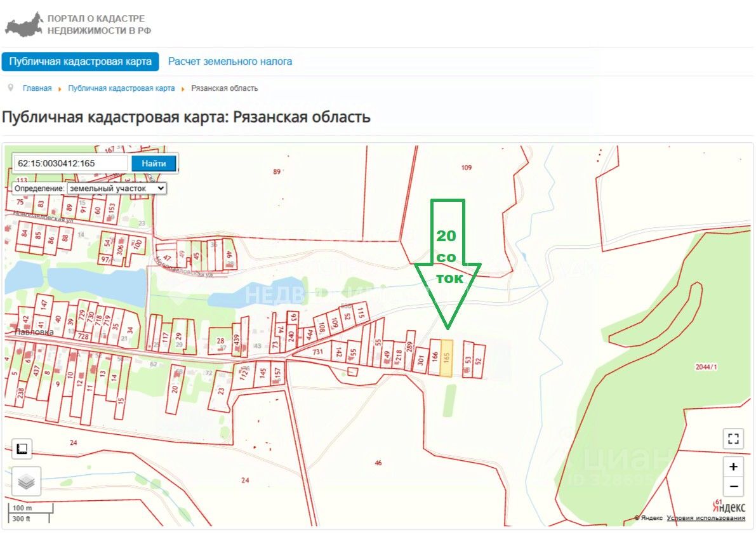Select the highlighted parcel 165
The height and width of the screenshot is (537, 756).
click(446, 358)
